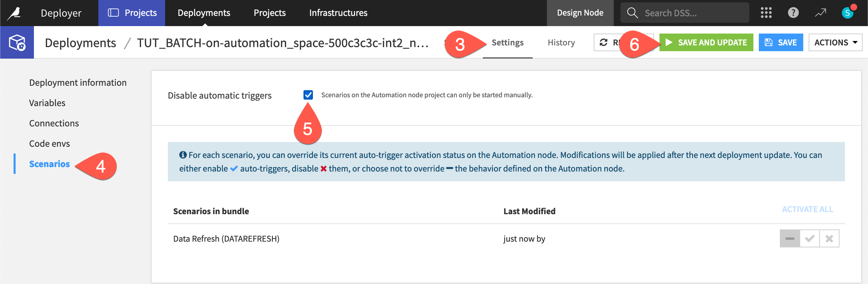Click 'just now by' modified cell
The width and height of the screenshot is (868, 284).
pos(524,239)
